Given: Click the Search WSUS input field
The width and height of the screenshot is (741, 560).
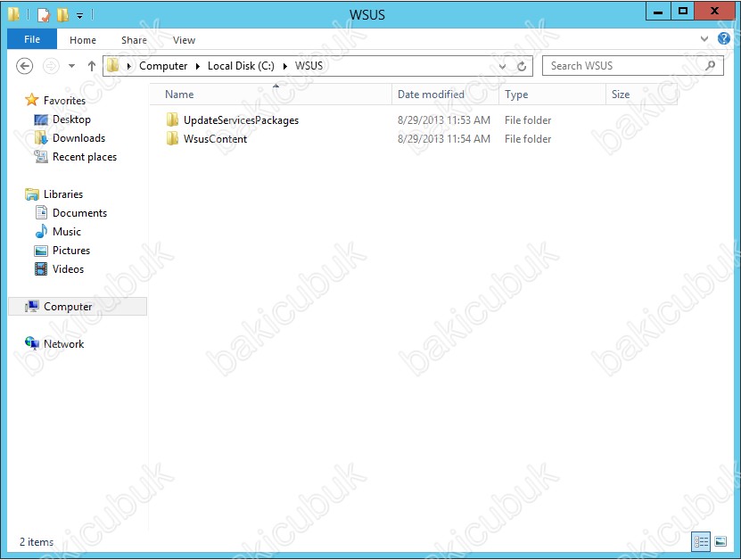Looking at the screenshot, I should click(633, 66).
